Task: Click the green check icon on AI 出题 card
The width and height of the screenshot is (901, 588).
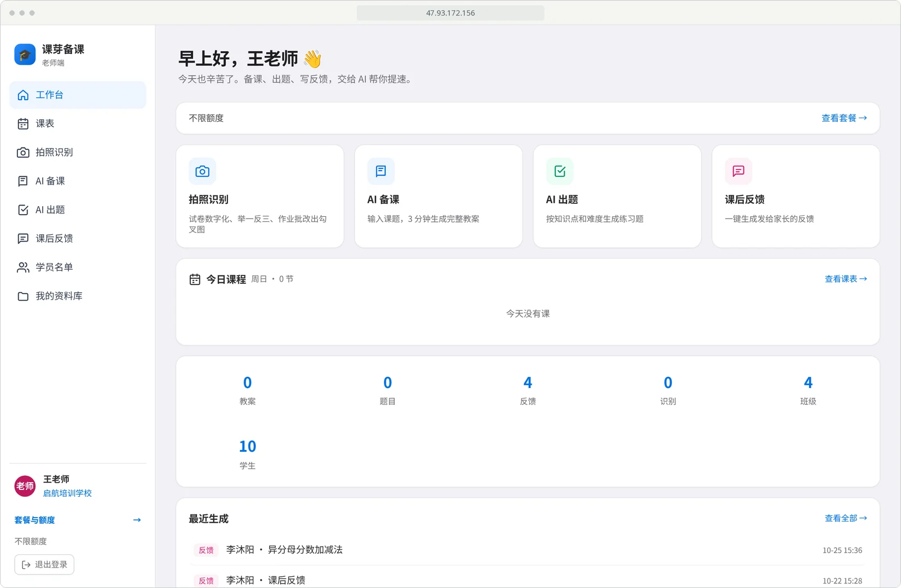Action: tap(560, 171)
